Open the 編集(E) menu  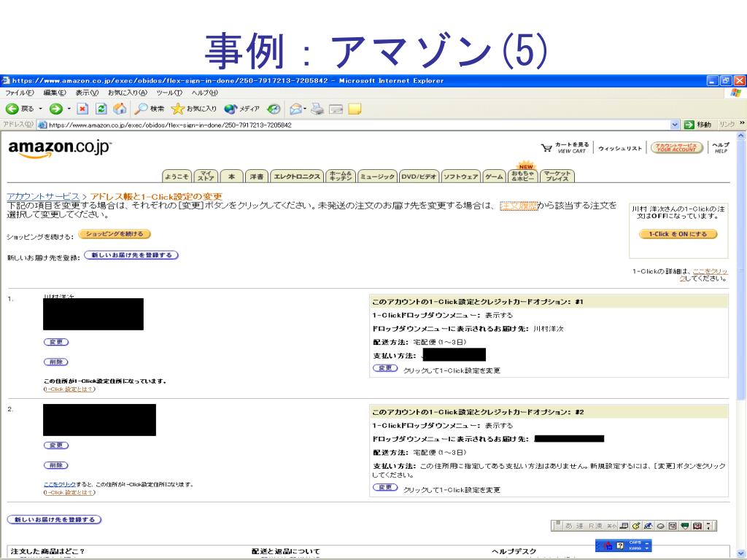point(55,93)
